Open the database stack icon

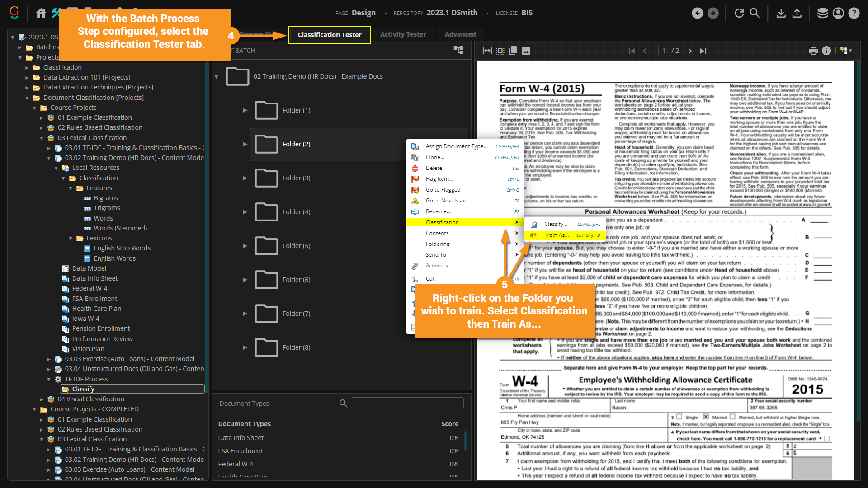[822, 13]
